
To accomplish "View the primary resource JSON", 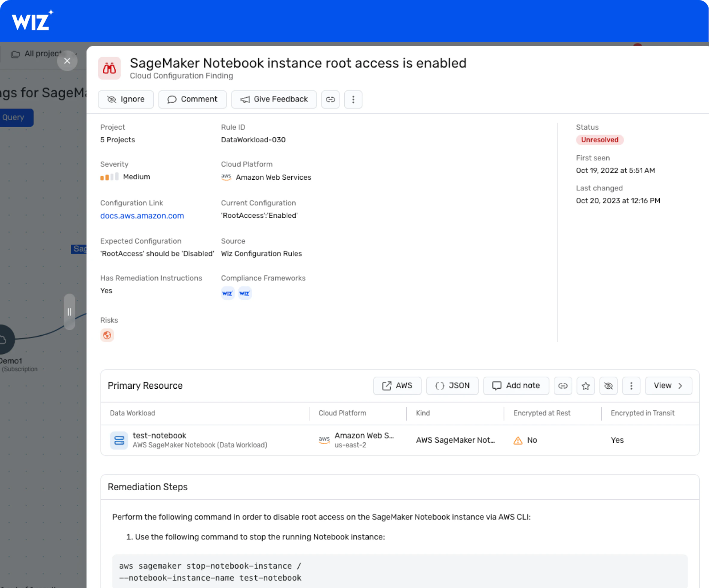I will click(x=452, y=386).
